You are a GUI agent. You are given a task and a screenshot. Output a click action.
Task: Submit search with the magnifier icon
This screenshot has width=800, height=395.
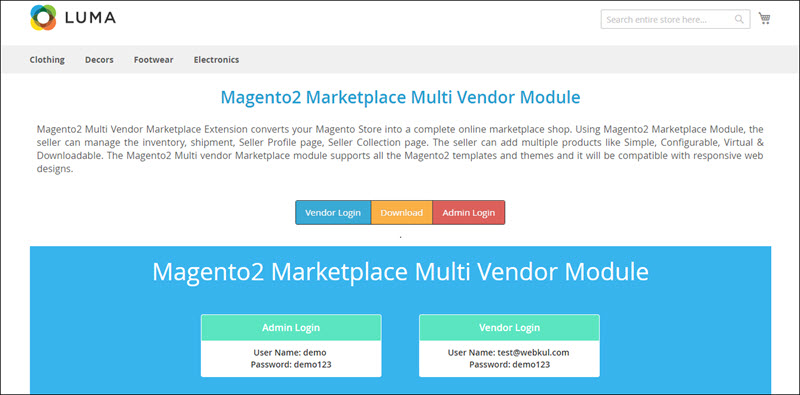point(739,19)
